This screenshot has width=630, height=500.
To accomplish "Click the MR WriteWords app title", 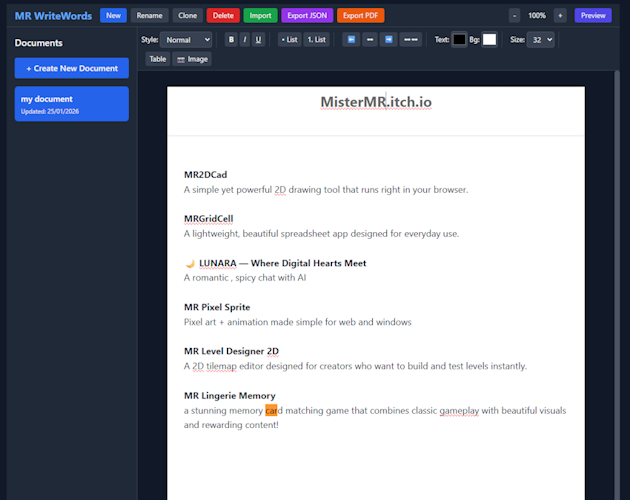I will pos(53,16).
